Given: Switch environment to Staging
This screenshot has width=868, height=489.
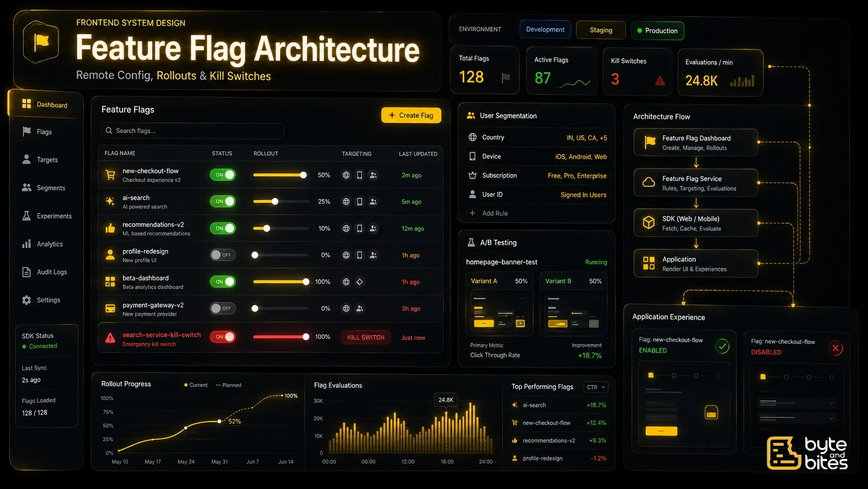Looking at the screenshot, I should (x=601, y=30).
